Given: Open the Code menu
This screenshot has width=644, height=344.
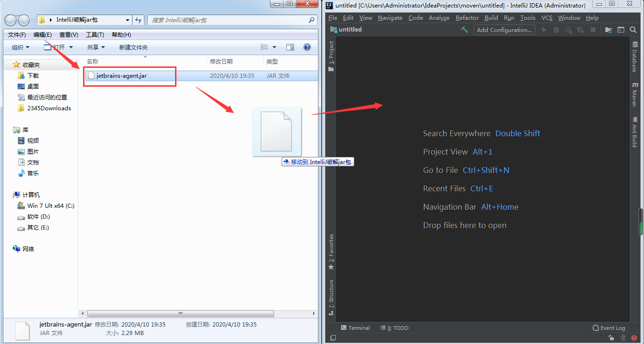Looking at the screenshot, I should [416, 18].
